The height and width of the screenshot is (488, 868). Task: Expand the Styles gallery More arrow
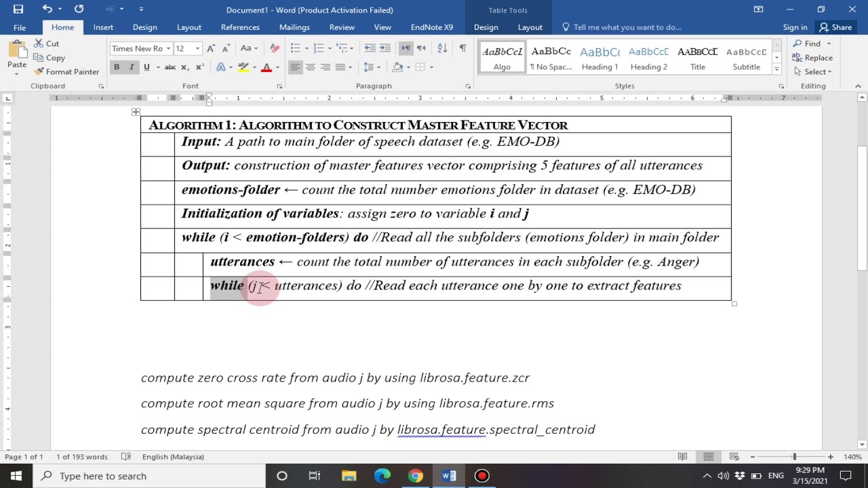776,69
